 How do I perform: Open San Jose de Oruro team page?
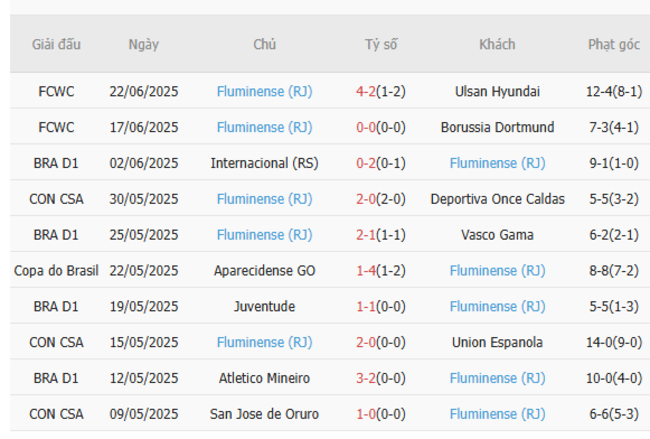264,414
